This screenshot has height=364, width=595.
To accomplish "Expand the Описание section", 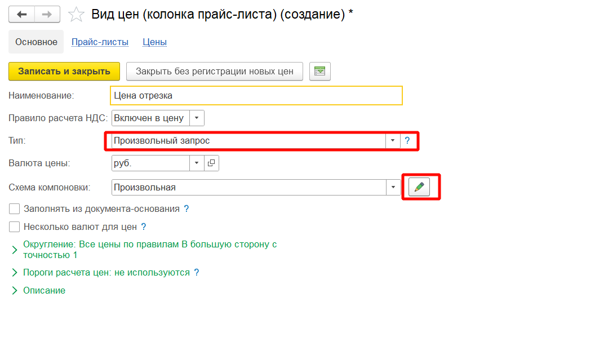I will (15, 291).
